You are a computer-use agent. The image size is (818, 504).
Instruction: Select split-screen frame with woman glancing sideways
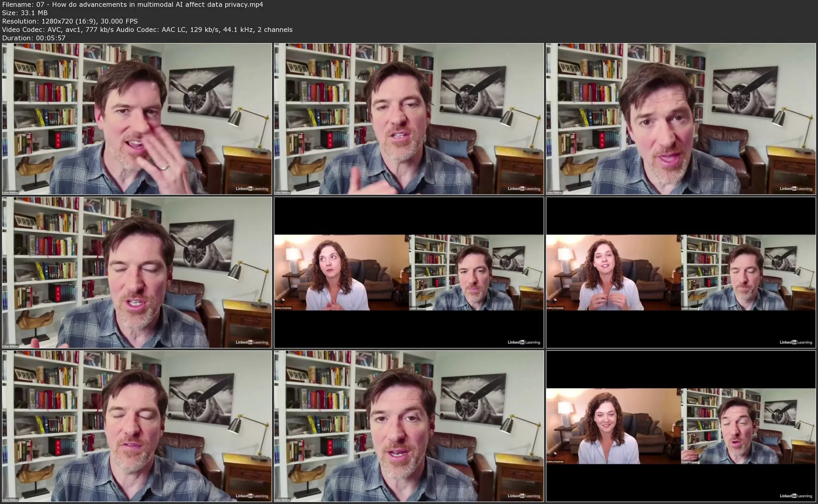coord(409,272)
